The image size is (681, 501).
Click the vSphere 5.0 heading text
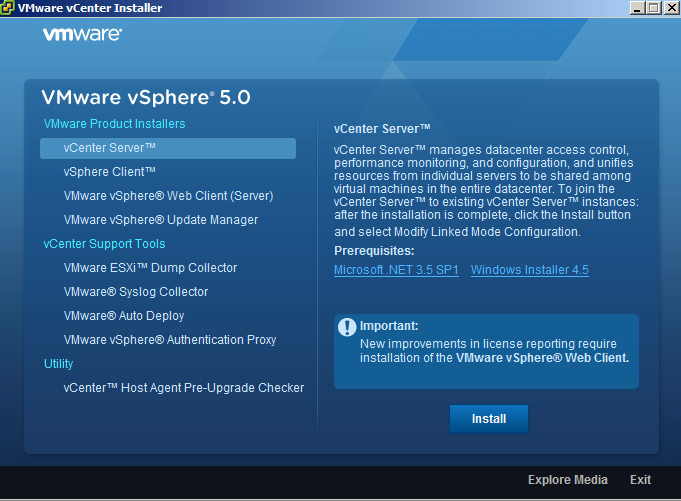coord(146,98)
